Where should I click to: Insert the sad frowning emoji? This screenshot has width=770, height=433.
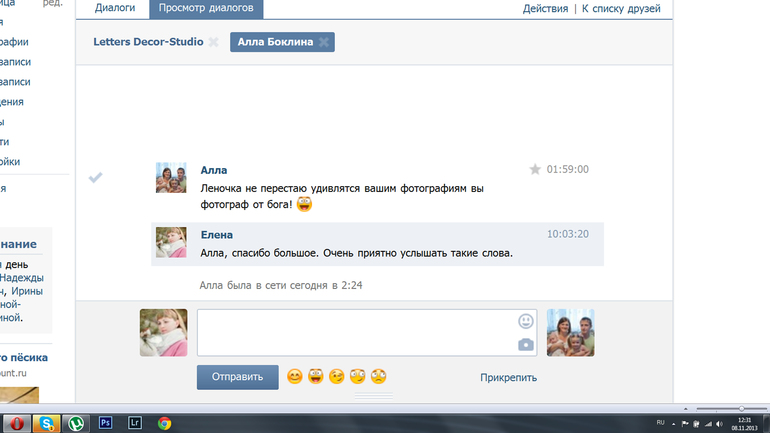coord(379,377)
